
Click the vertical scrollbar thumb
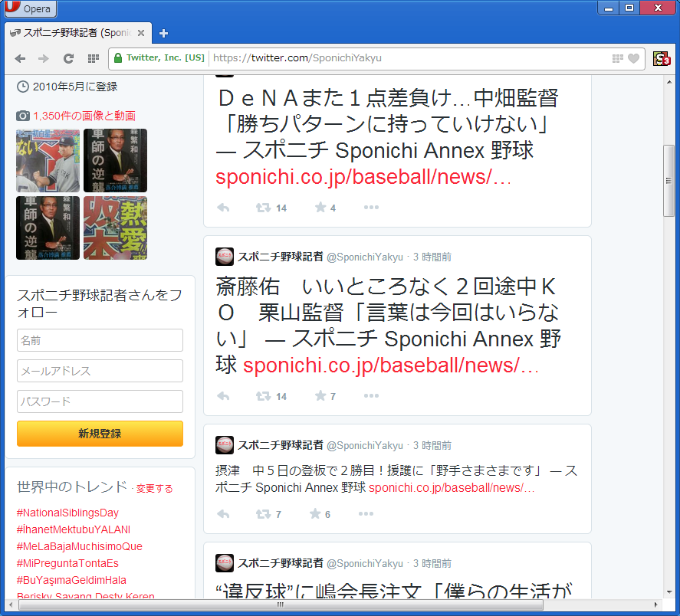coord(669,181)
